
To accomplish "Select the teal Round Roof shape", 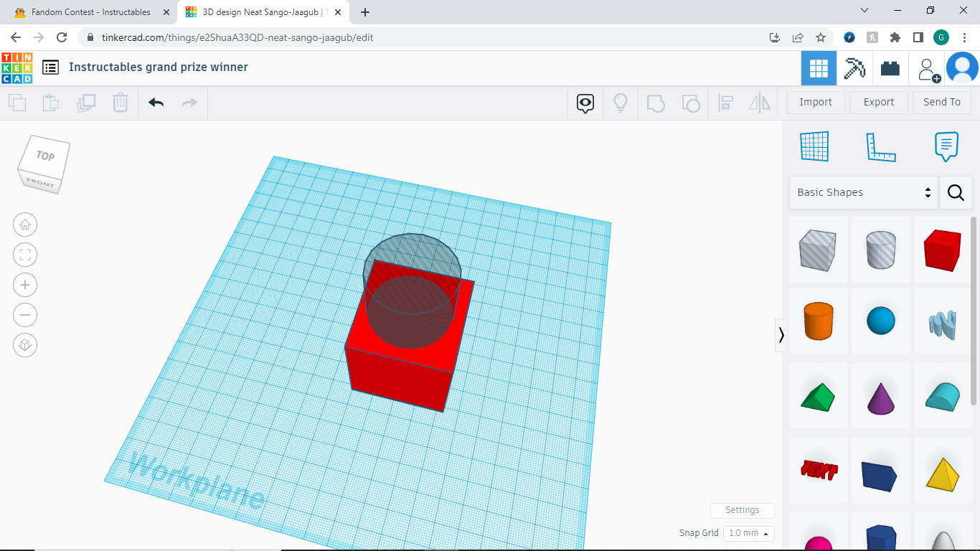I will click(943, 396).
